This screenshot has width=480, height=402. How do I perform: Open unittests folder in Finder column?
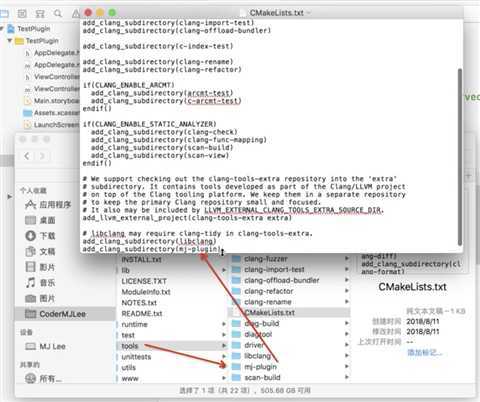pos(136,357)
